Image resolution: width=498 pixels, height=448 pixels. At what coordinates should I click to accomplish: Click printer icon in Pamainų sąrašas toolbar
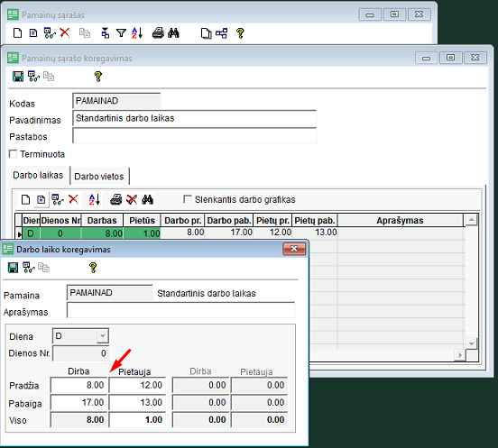point(158,32)
